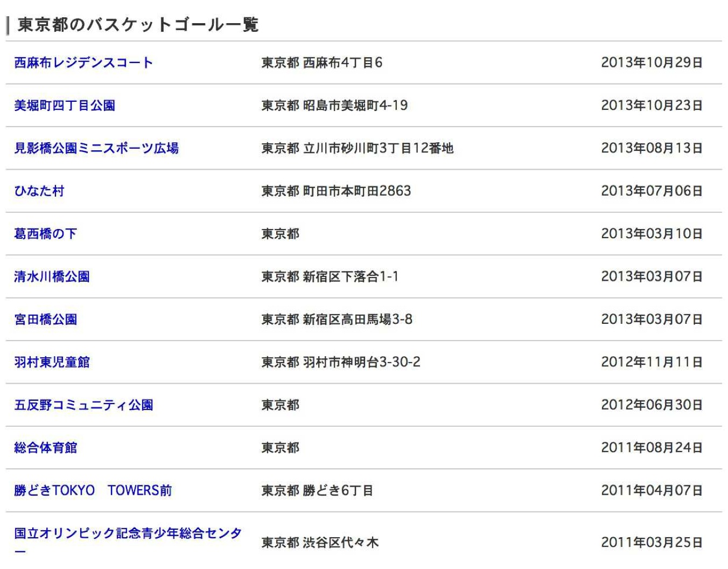Open the 西麻布レジデンスコート link

pos(83,63)
